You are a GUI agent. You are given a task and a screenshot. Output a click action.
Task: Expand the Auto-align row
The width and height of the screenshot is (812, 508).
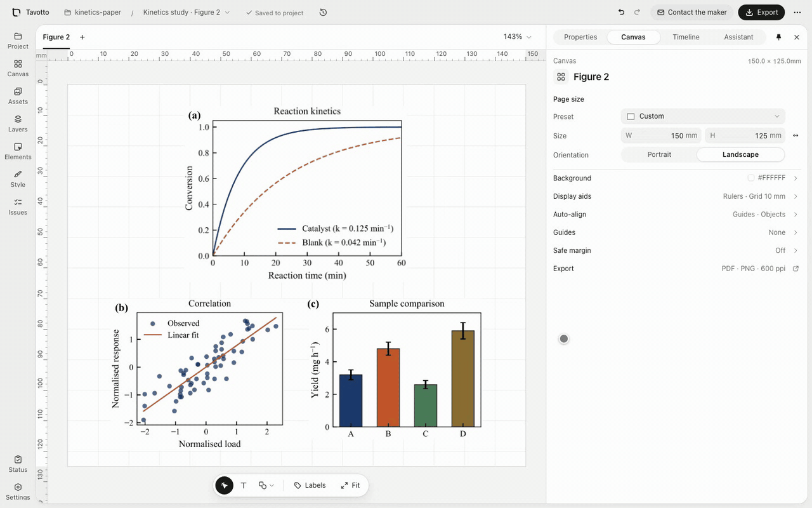676,214
